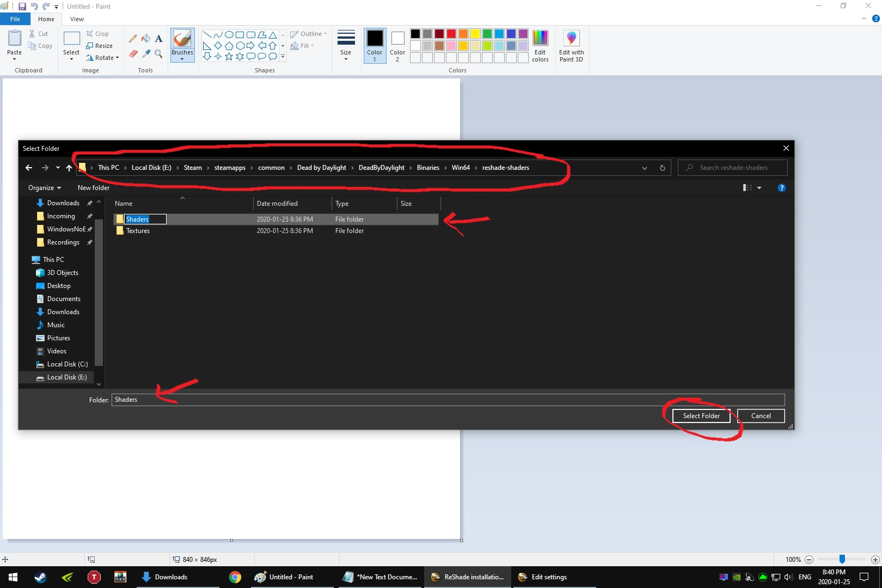This screenshot has height=588, width=882.
Task: Switch to Edit settings taskbar window
Action: (x=554, y=577)
